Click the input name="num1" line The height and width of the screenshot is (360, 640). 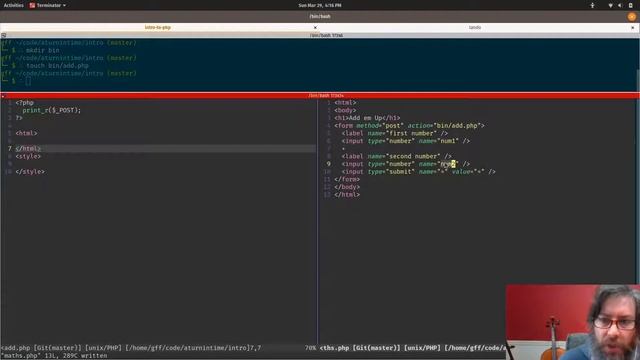point(406,141)
